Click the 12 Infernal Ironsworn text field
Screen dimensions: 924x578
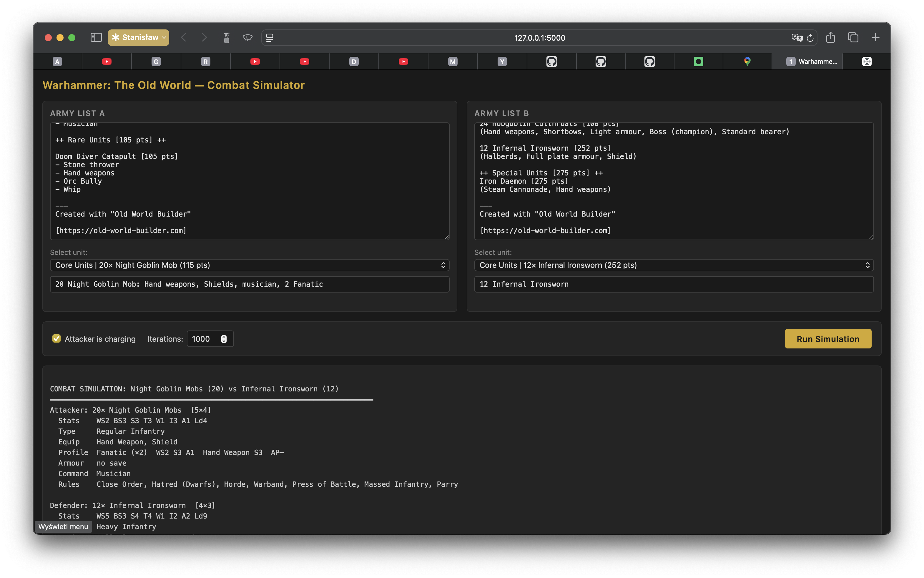[674, 284]
